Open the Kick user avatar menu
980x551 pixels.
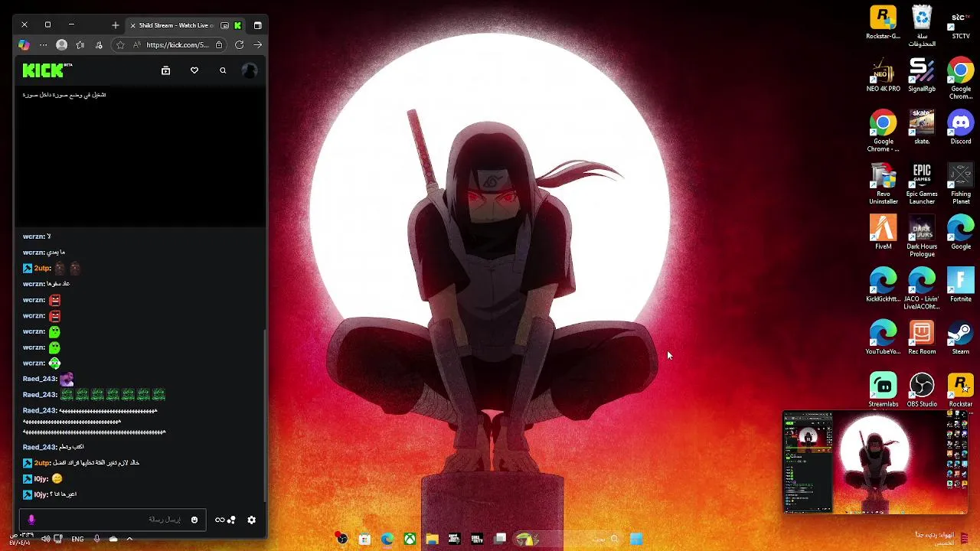click(x=249, y=70)
